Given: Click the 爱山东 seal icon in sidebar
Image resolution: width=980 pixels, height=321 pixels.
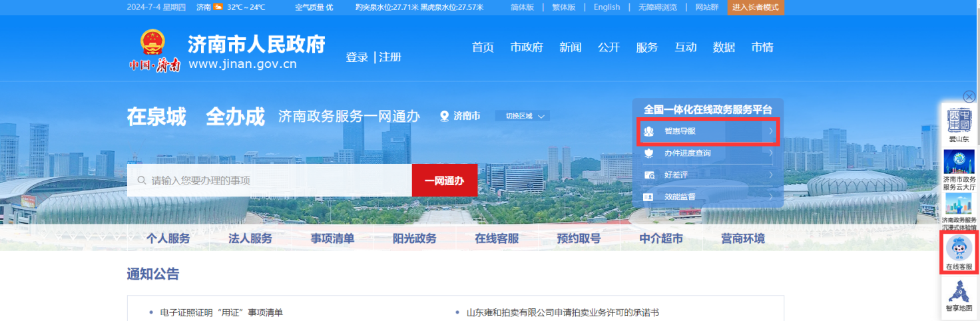Looking at the screenshot, I should [x=959, y=120].
